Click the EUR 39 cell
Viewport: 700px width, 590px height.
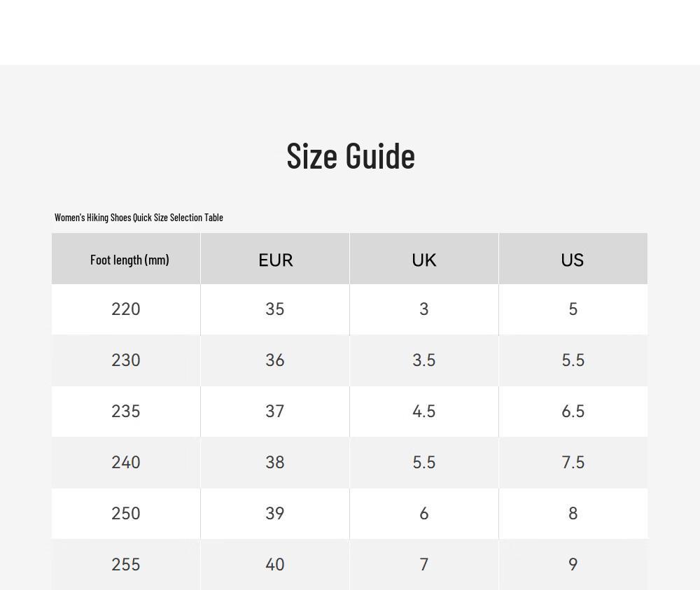point(275,514)
